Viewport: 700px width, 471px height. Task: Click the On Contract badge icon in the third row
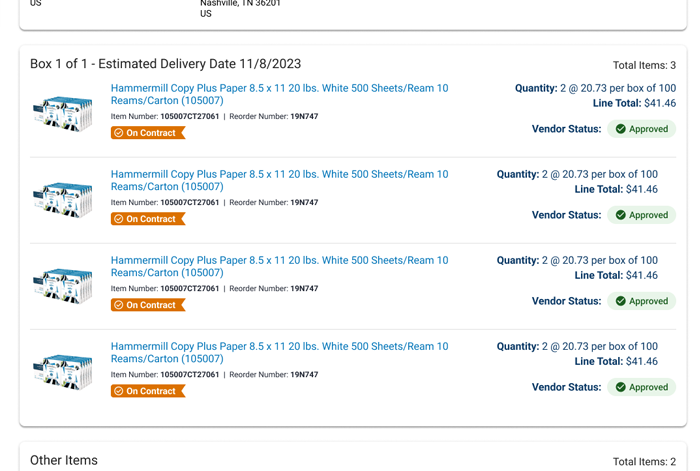click(119, 305)
